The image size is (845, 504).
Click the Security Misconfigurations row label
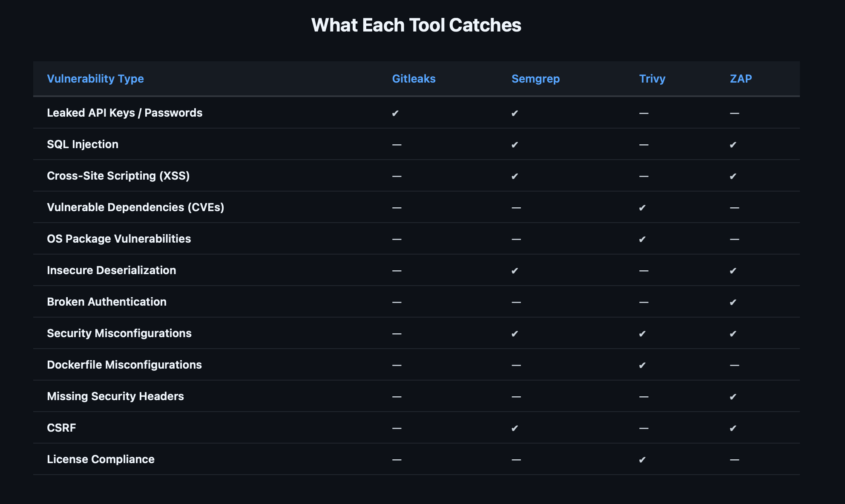click(119, 333)
